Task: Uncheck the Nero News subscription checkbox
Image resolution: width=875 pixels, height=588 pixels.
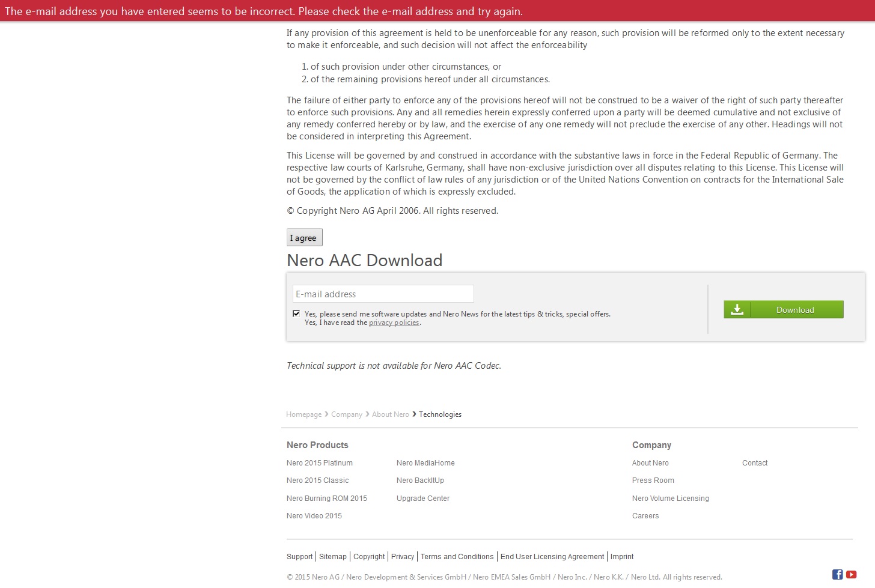Action: click(x=296, y=314)
